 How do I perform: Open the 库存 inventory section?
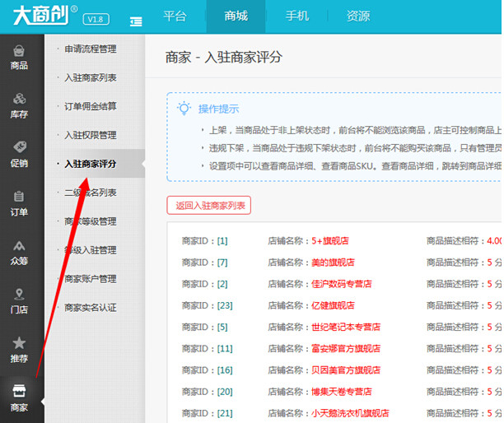pos(19,106)
